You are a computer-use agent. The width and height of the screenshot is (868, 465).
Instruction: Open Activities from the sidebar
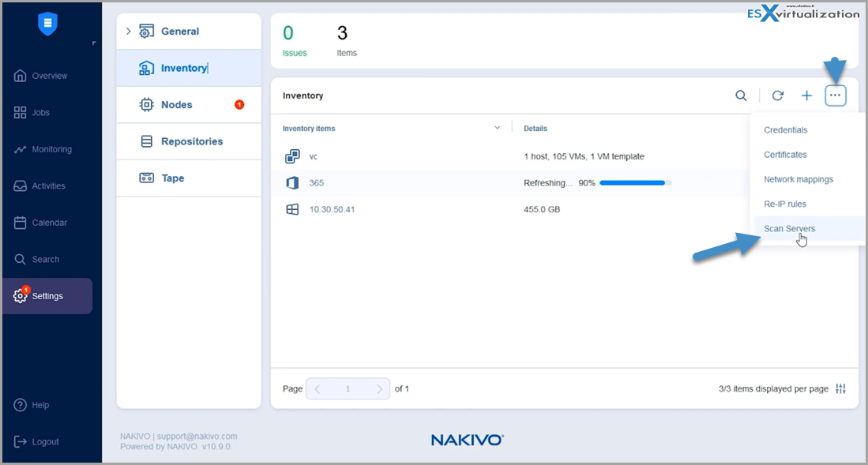point(39,186)
